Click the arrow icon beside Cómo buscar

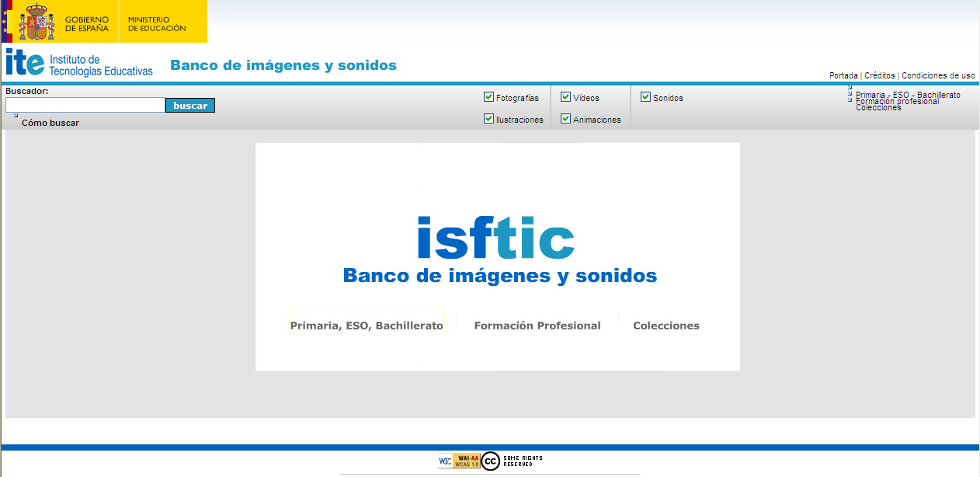click(16, 115)
